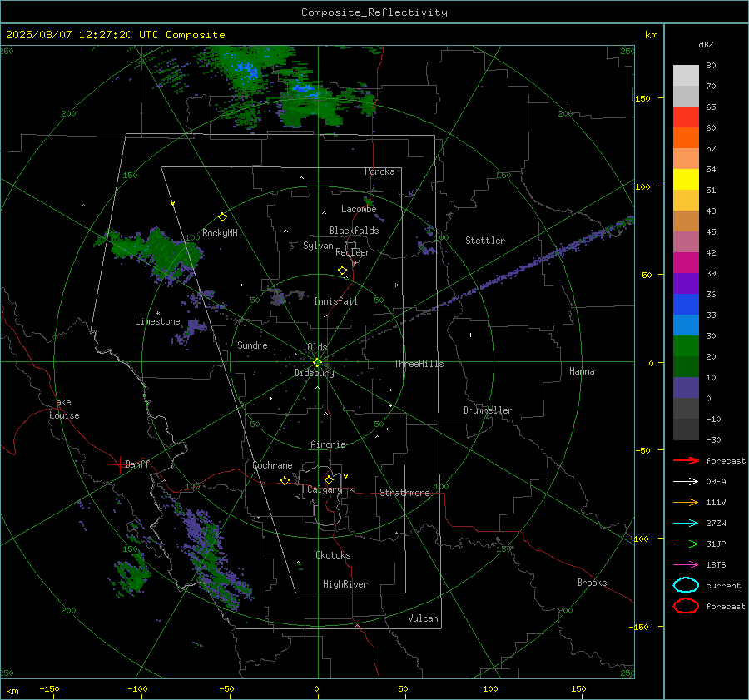Click the Stettler label
The image size is (749, 700).
point(485,241)
